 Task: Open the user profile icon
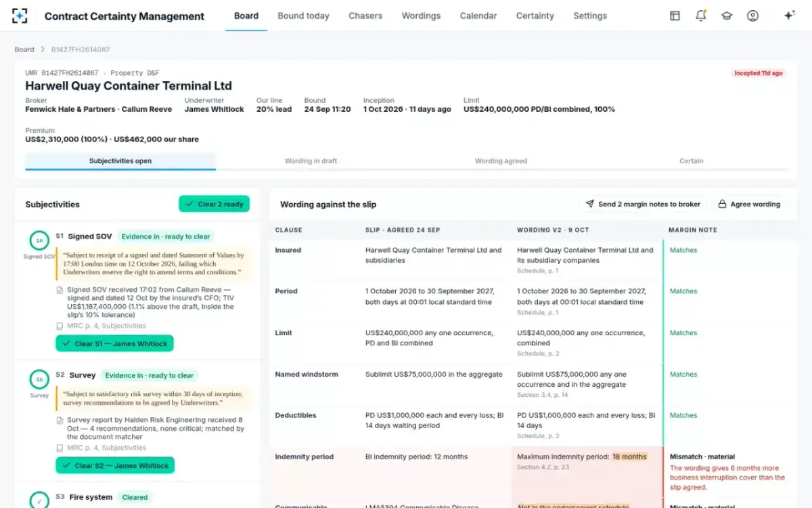tap(752, 16)
